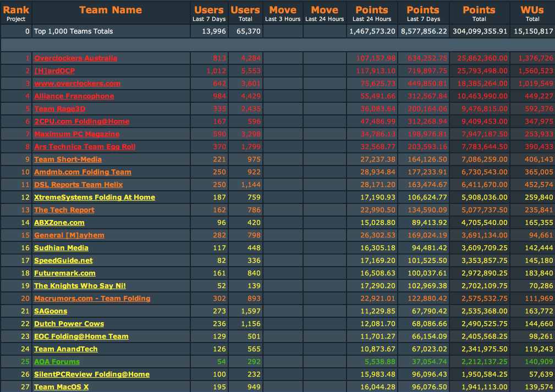Open 2CPU.com Folding@Home team link
This screenshot has width=555, height=392.
82,122
